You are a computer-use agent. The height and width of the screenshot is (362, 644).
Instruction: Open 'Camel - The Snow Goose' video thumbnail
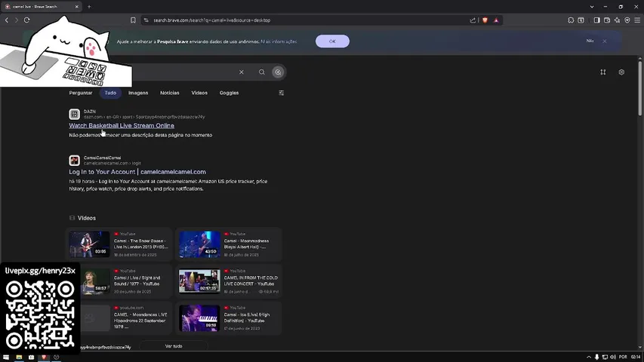[x=89, y=244]
